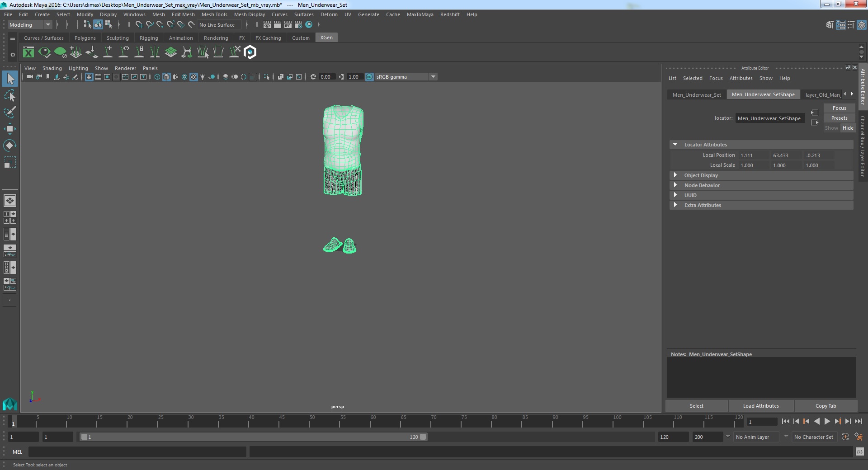Switch to the Polygons shelf tab
The width and height of the screenshot is (868, 470).
click(85, 38)
